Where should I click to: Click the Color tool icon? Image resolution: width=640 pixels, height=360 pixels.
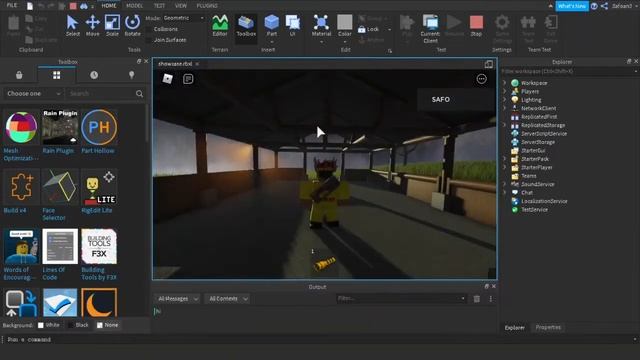coord(345,26)
